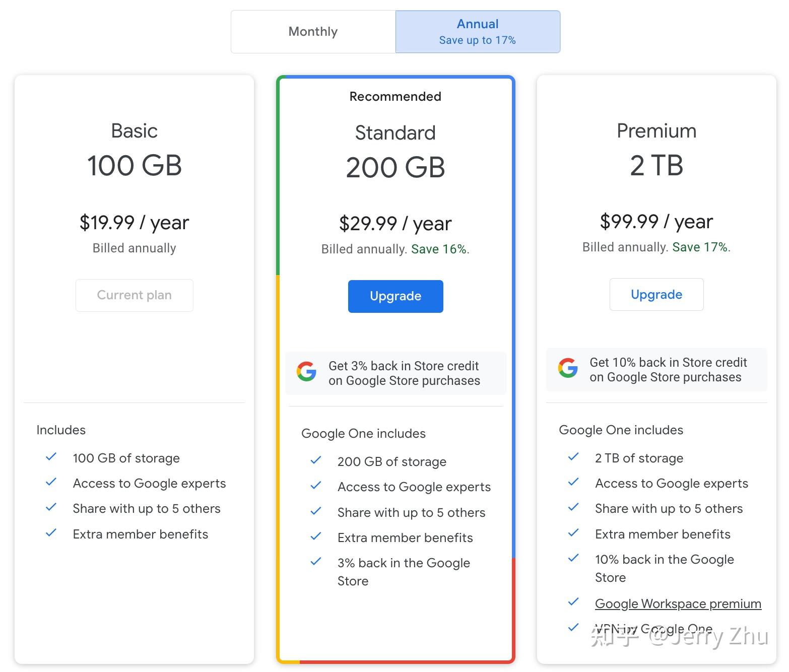Switch to the Monthly billing tab
The image size is (789, 672).
point(312,31)
